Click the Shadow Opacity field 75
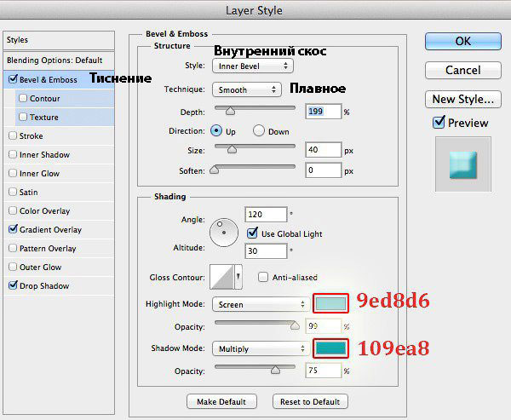Screen dimensions: 511x420 pyautogui.click(x=324, y=371)
